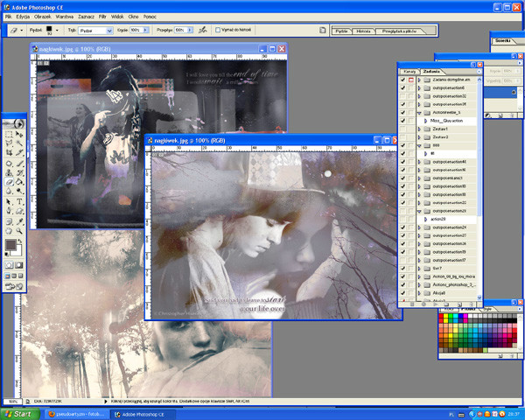Select the Brush tool in toolbox

pyautogui.click(x=19, y=164)
